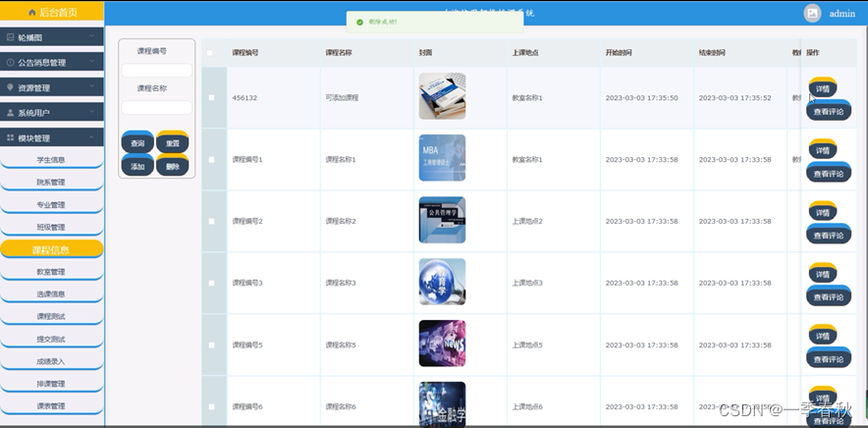The image size is (868, 428).
Task: Click the 添加 add button
Action: [137, 166]
